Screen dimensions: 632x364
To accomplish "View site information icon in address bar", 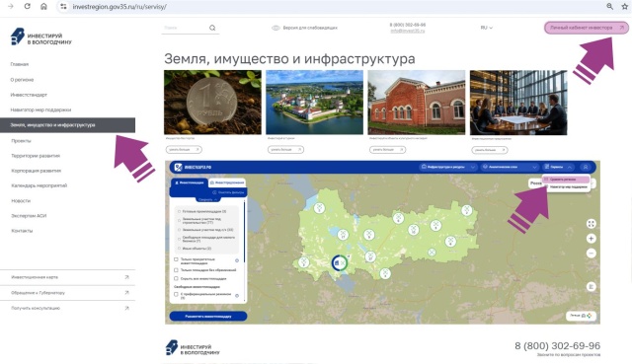I will coord(63,7).
